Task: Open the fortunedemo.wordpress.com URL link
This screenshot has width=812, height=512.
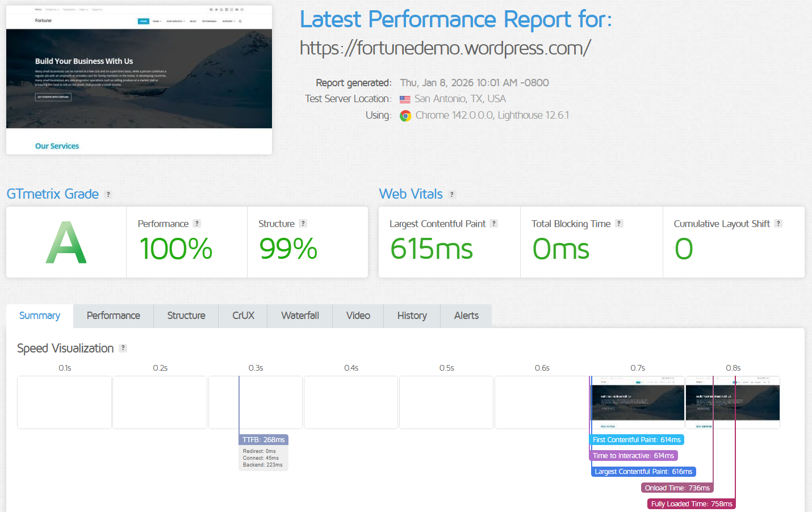Action: (445, 48)
